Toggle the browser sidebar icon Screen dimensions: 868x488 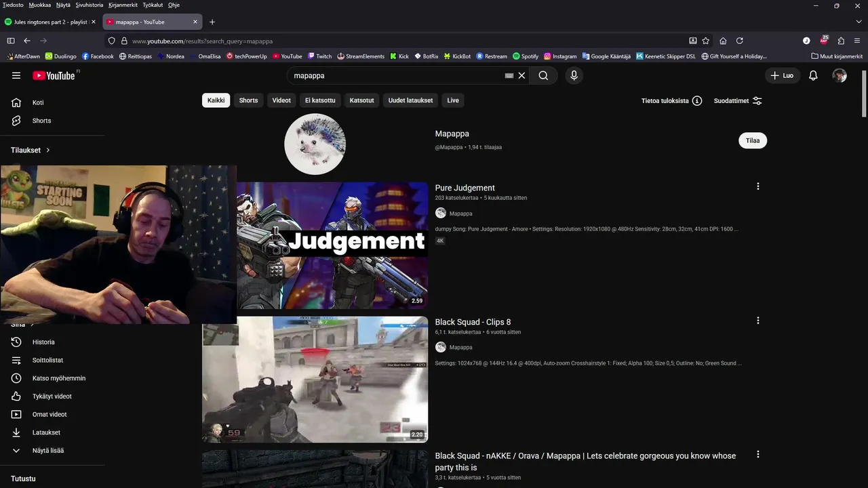tap(11, 41)
